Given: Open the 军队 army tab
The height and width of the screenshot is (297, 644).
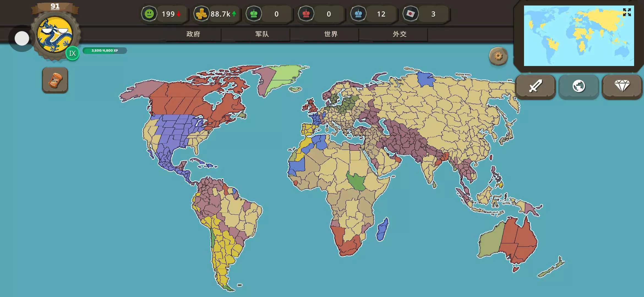Looking at the screenshot, I should click(x=262, y=34).
